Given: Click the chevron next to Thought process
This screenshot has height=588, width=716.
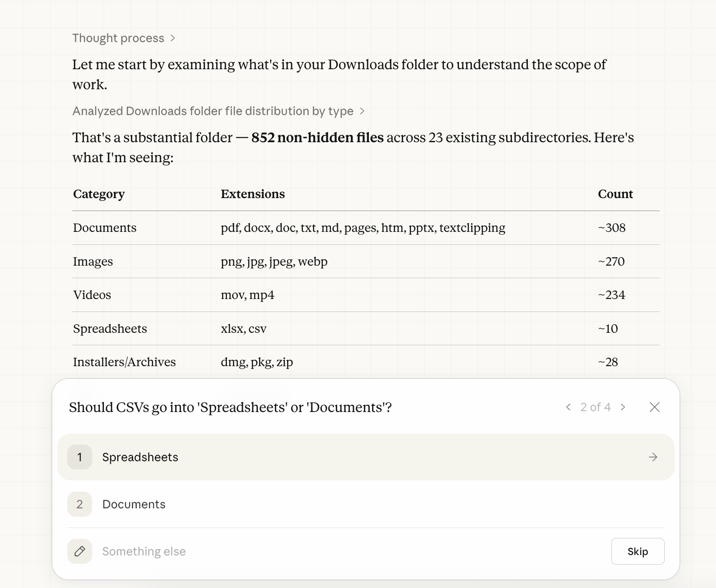Looking at the screenshot, I should point(173,38).
